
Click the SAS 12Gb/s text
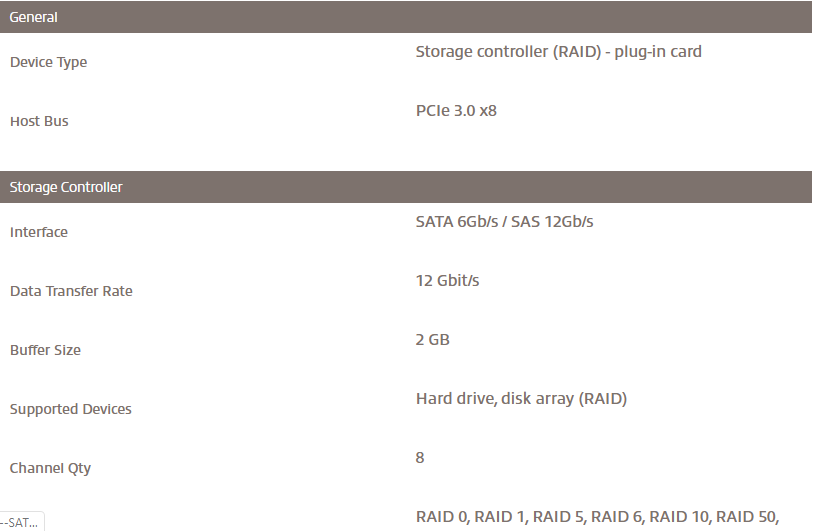coord(552,221)
